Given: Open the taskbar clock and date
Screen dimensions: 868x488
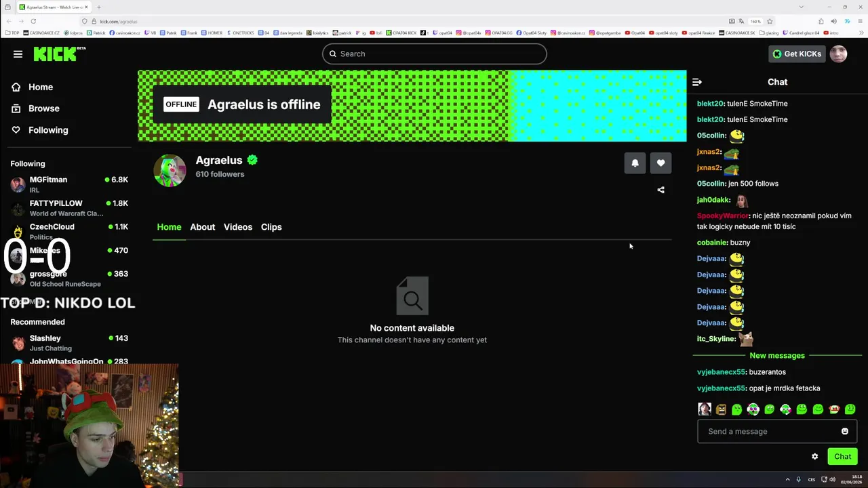Looking at the screenshot, I should 850,480.
